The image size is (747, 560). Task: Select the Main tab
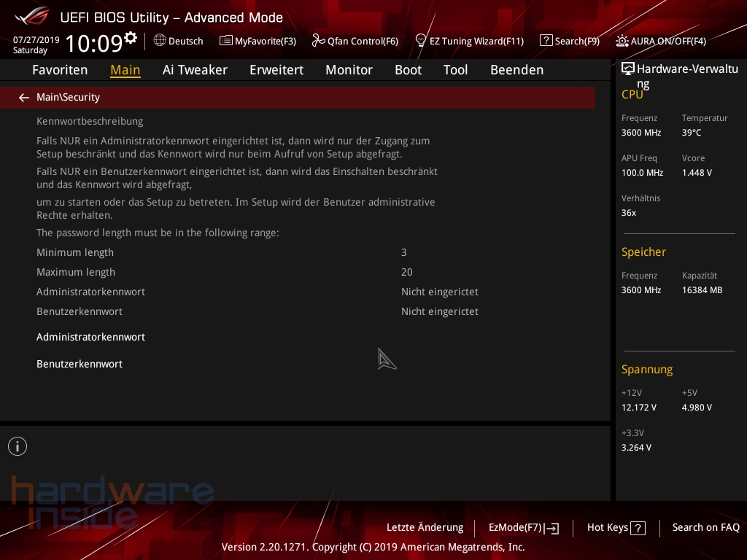click(125, 70)
